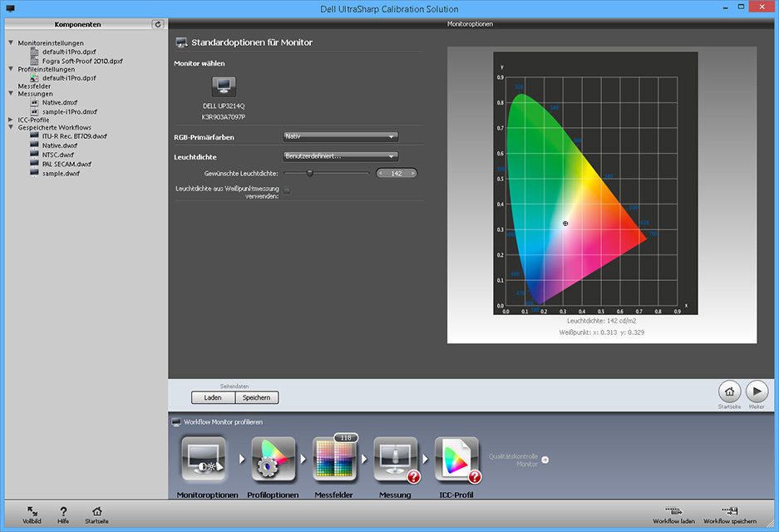Open the Messung workflow step icon

(396, 459)
